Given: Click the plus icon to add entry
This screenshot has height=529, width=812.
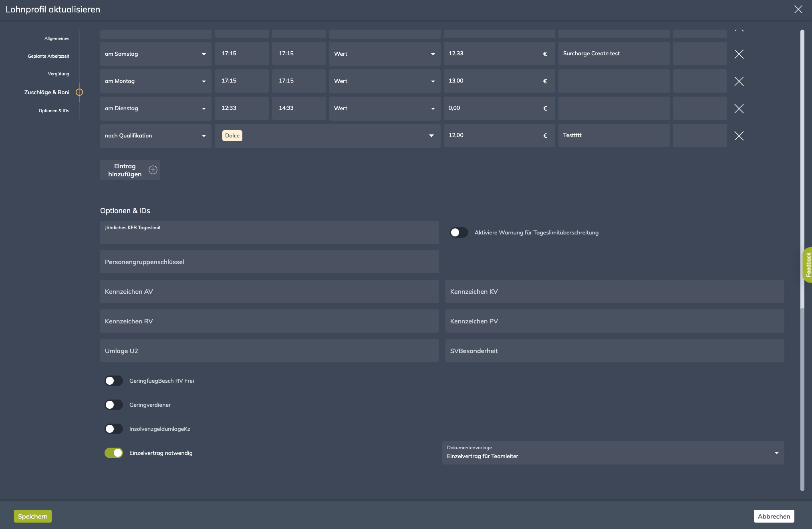Looking at the screenshot, I should 153,170.
